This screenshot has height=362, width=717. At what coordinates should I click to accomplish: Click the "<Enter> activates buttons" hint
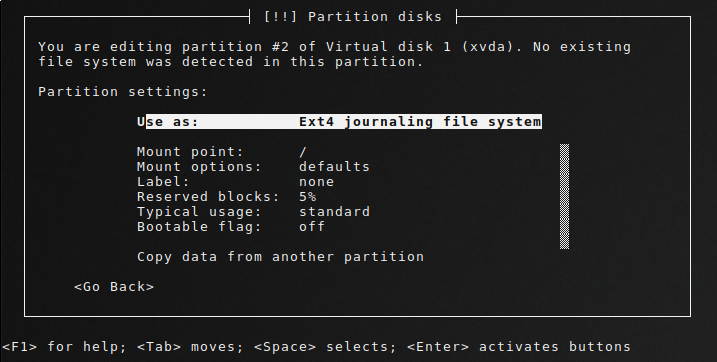pyautogui.click(x=519, y=347)
